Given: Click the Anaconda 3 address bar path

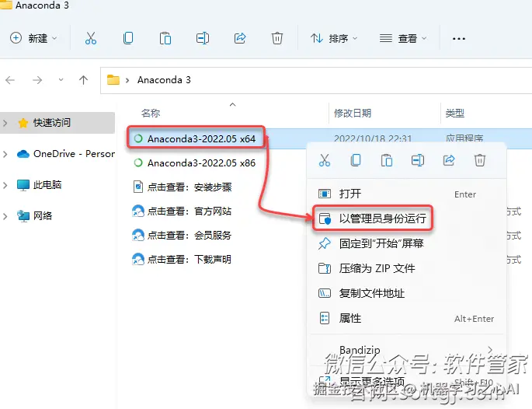Looking at the screenshot, I should click(x=164, y=80).
